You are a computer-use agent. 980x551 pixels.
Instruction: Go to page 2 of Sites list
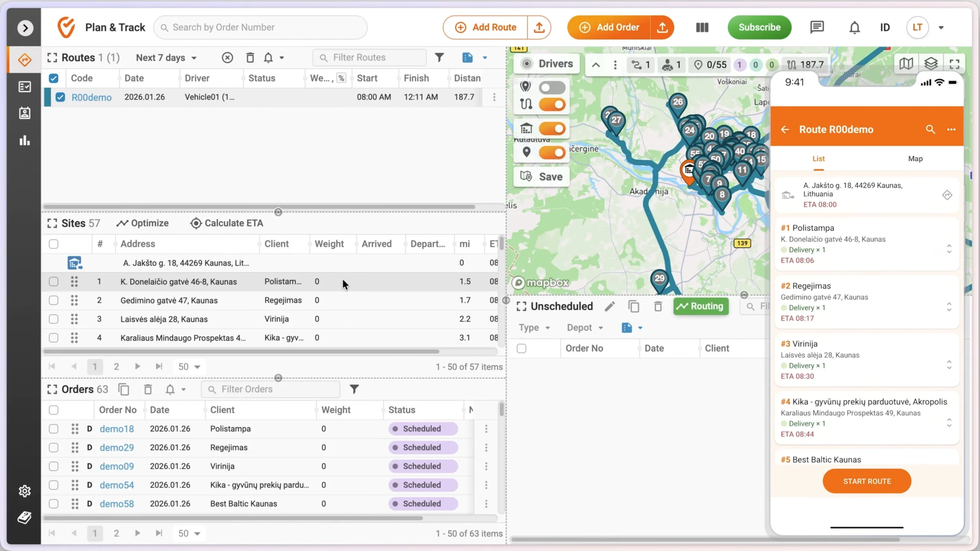(x=116, y=367)
